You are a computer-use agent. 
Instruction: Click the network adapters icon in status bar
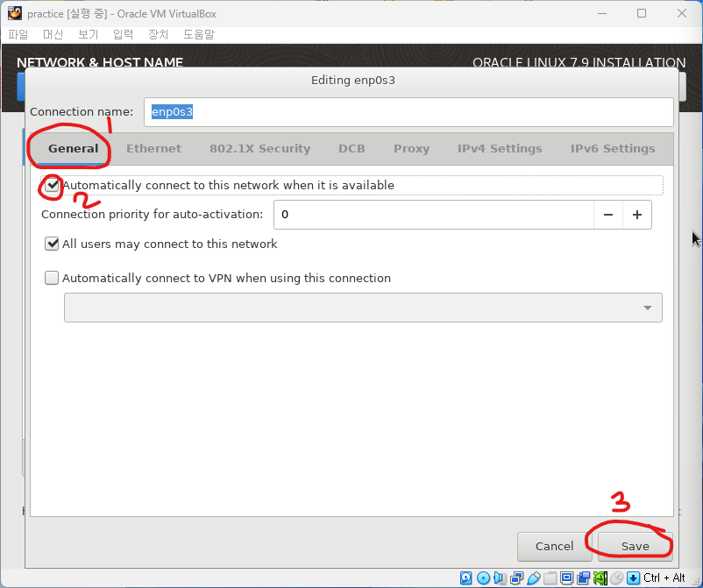point(516,577)
